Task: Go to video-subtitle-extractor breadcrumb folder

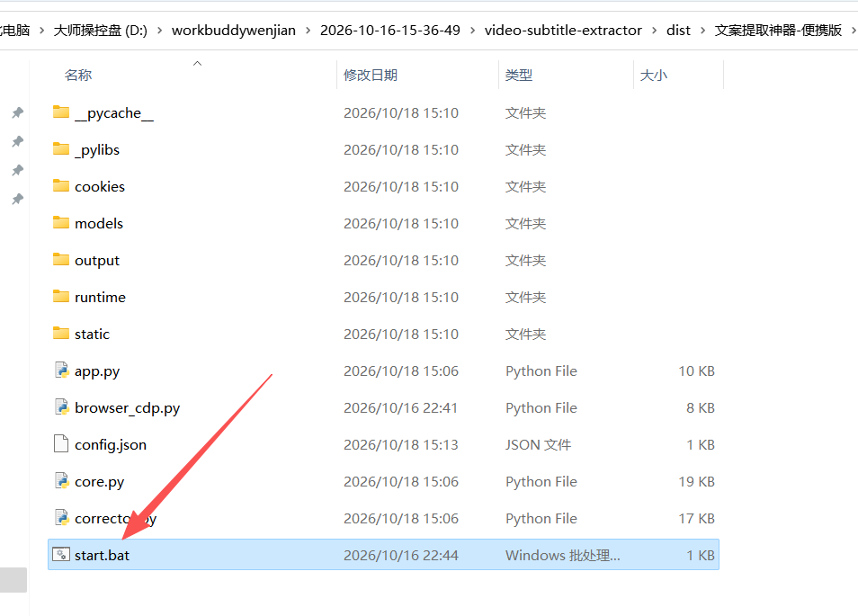Action: pyautogui.click(x=563, y=31)
